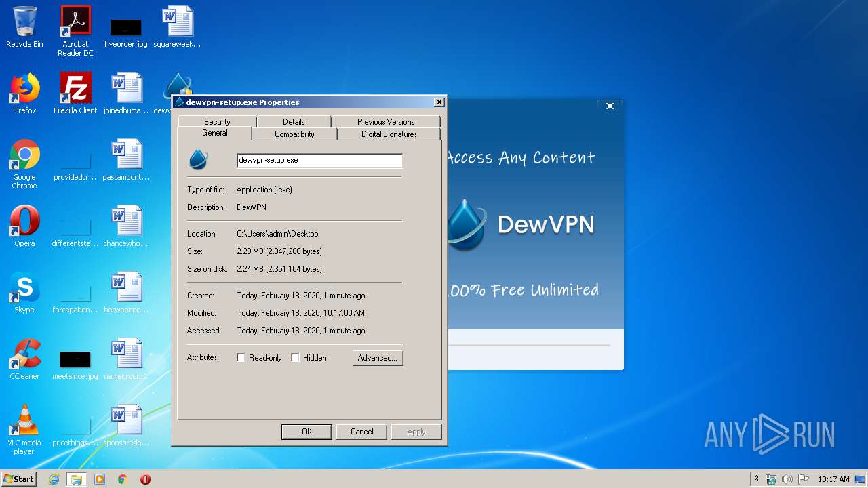Open the Previous Versions tab
Viewport: 868px width, 488px height.
[386, 121]
